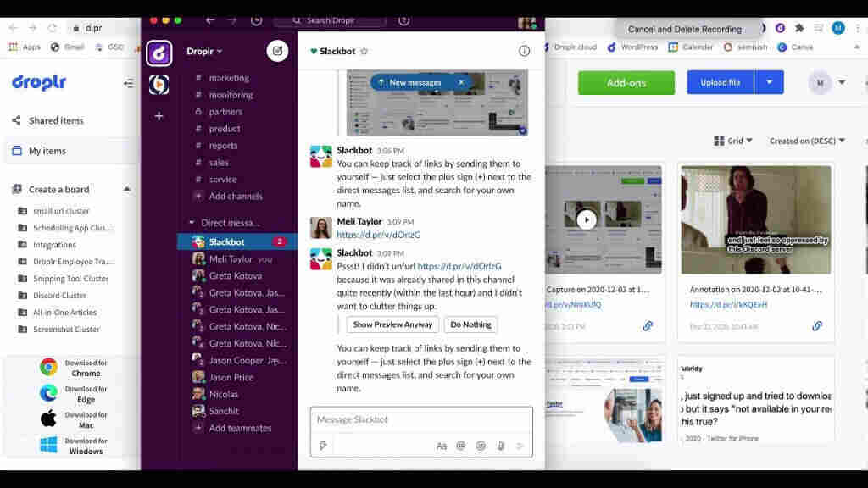Open the Annotation Discord server thumbnail
The height and width of the screenshot is (488, 868).
tap(755, 219)
